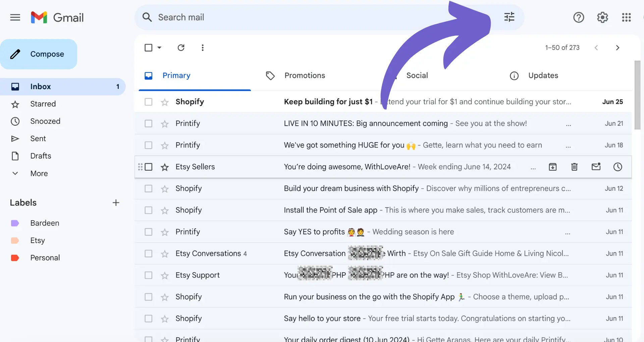Star the Say hello to your store email

tap(164, 319)
